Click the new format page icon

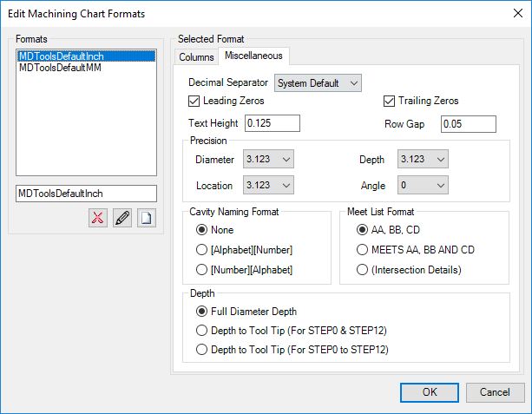coord(147,218)
